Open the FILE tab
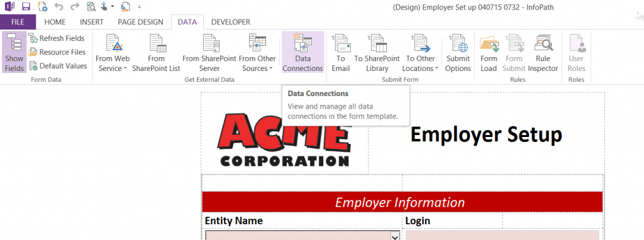644x240 pixels. [x=18, y=22]
